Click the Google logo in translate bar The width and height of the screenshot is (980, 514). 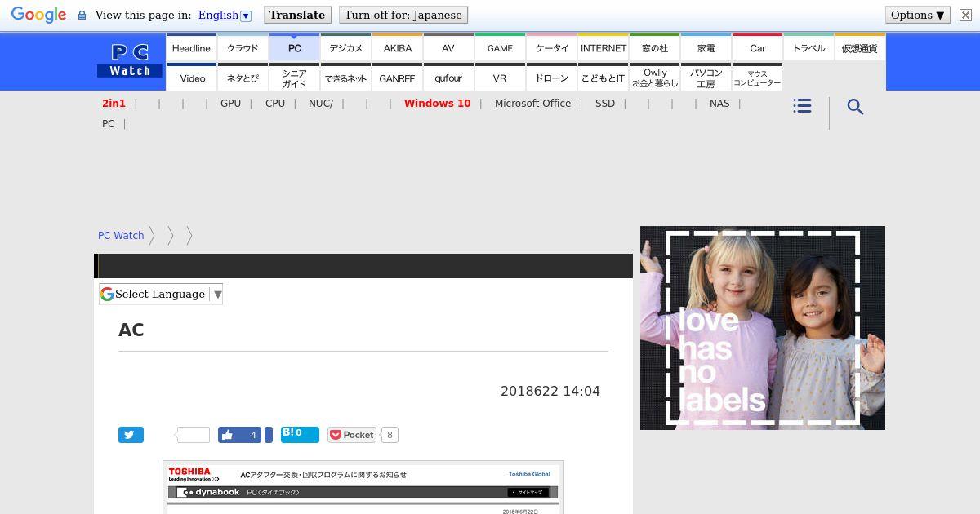click(x=38, y=16)
